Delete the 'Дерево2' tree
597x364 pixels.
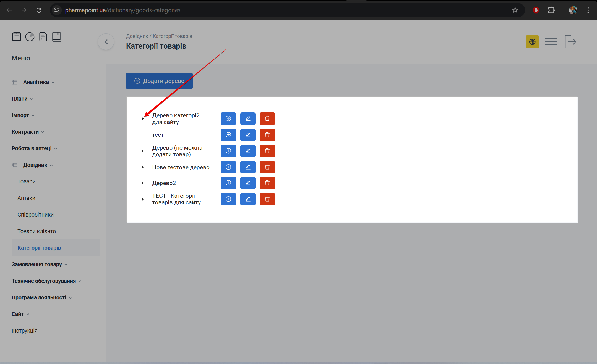pos(267,183)
